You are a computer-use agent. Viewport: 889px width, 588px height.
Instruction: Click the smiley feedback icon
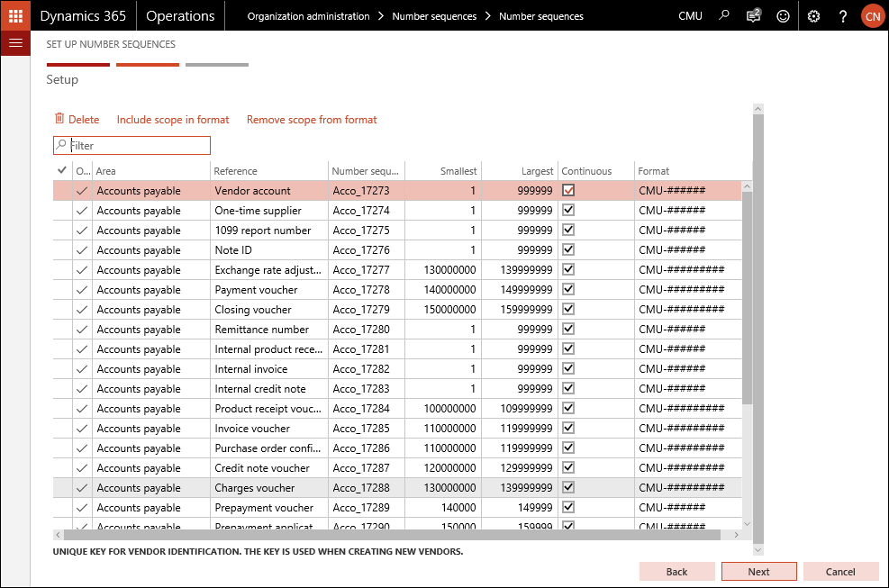tap(783, 16)
